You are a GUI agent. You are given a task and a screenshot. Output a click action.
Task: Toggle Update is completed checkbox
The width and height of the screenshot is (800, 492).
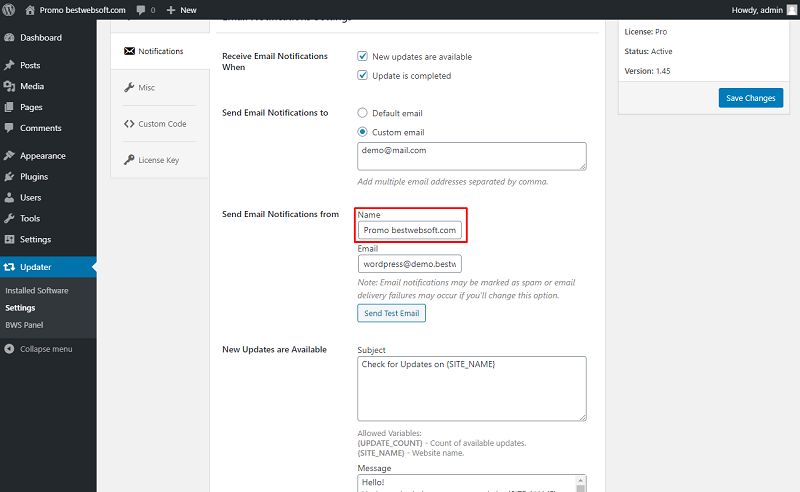(x=362, y=76)
